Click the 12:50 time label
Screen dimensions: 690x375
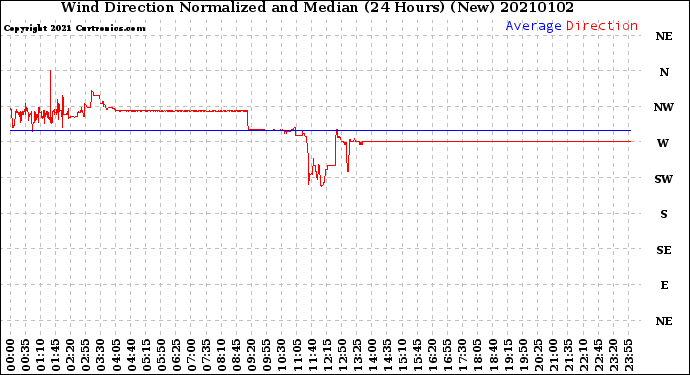click(343, 355)
